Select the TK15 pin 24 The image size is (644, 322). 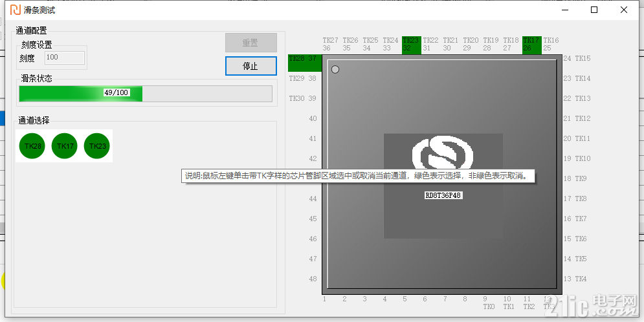click(x=577, y=58)
